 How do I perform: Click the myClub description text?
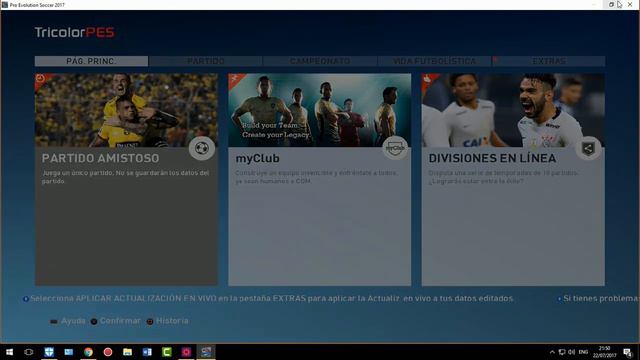pos(316,177)
